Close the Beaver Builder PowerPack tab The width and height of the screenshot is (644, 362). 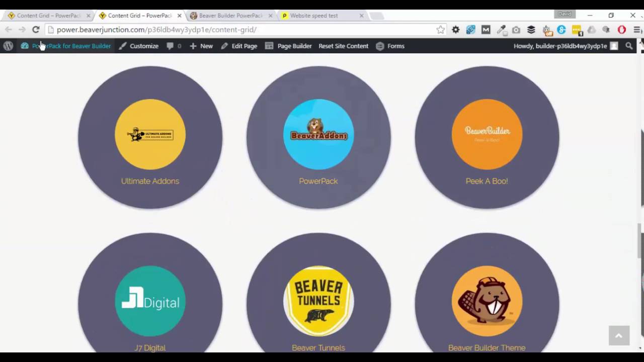(270, 16)
